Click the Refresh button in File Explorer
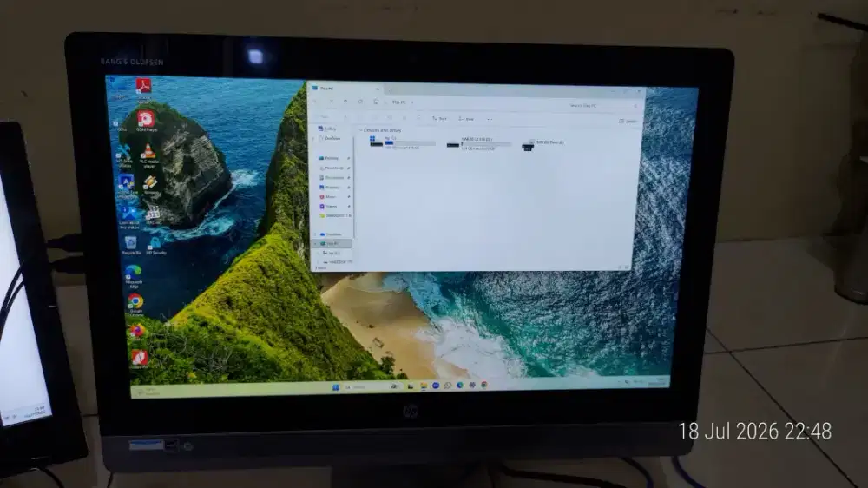Screen dimensions: 868x488 tap(360, 102)
